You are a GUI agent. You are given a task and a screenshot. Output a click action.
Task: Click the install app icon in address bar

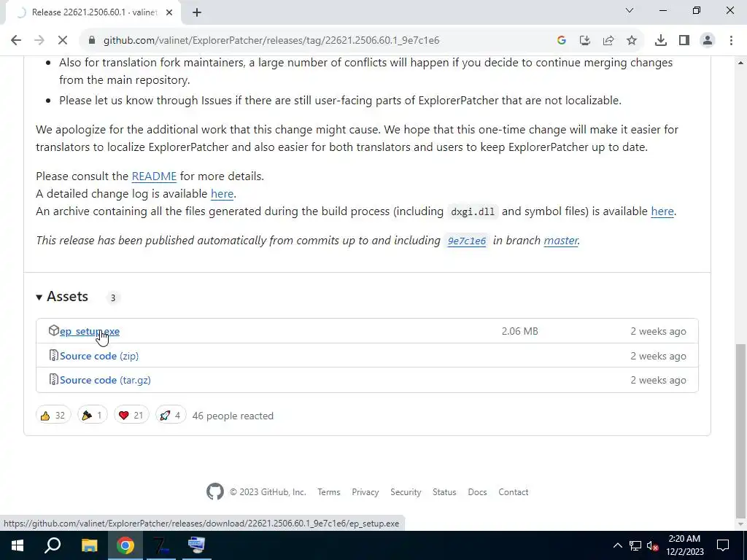pos(585,41)
